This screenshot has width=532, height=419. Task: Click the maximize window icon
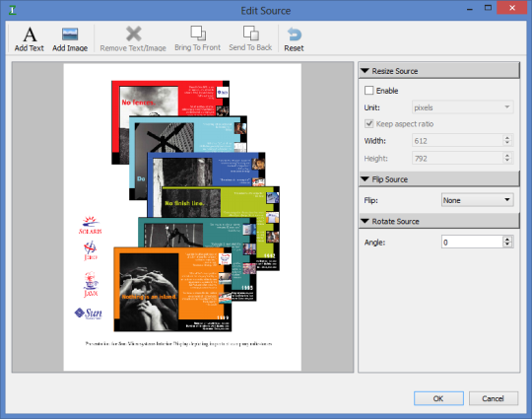coord(488,8)
